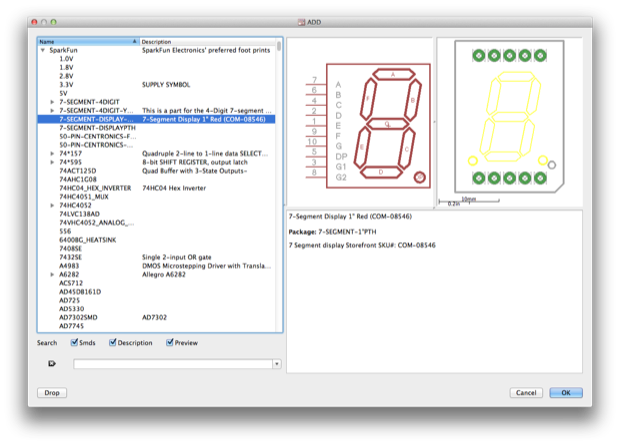This screenshot has height=445, width=620.
Task: Expand the 7-SEGMENT-4DIGIT-Y... entry
Action: 52,110
